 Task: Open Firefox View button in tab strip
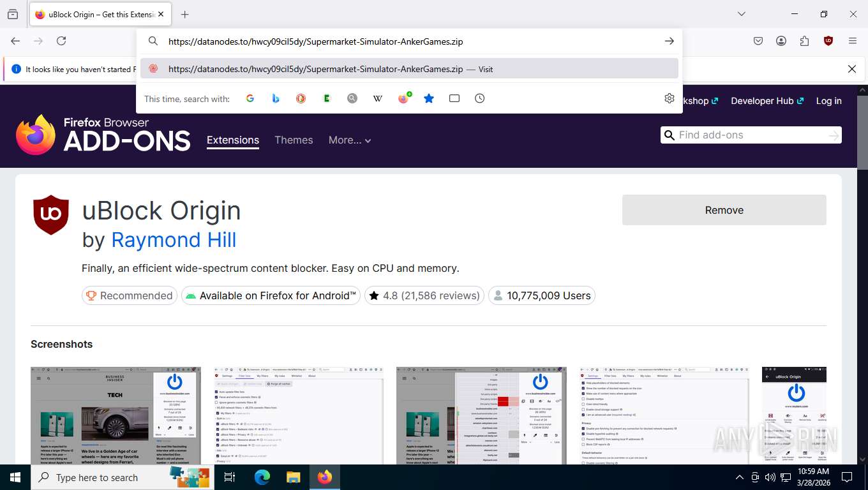(13, 14)
